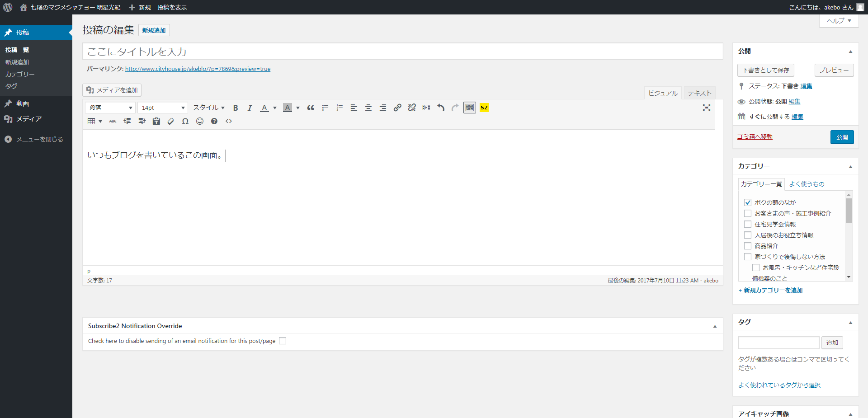
Task: Insert a blockquote
Action: point(311,108)
